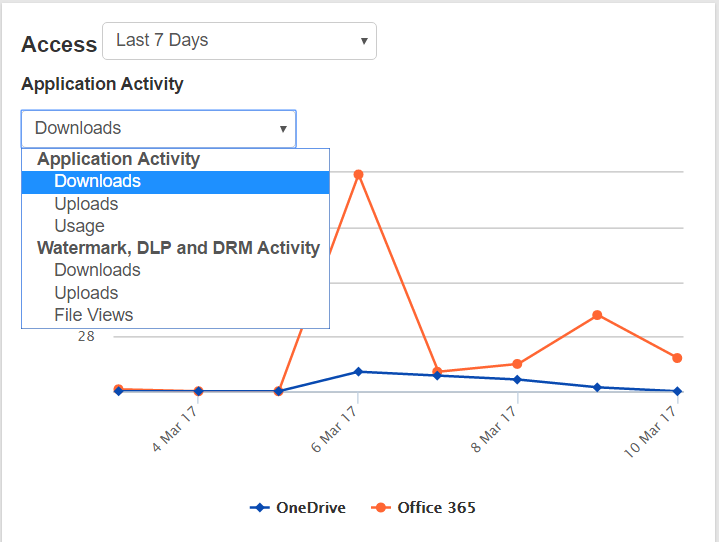This screenshot has height=542, width=719.
Task: Choose Uploads under Application Activity
Action: tap(175, 204)
